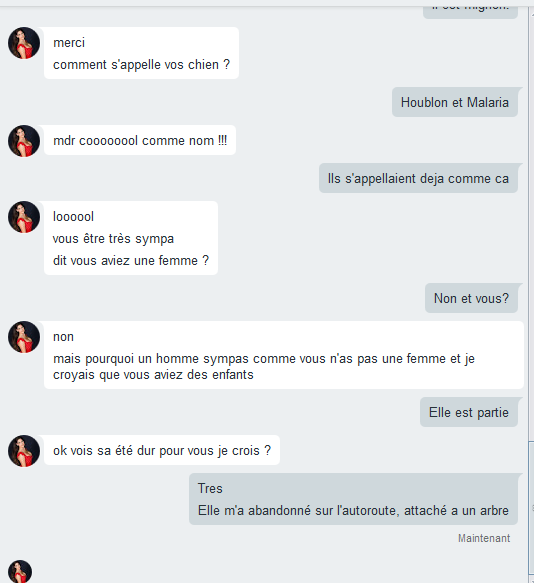Select the 'mdr cooooool comme nom !!!' bubble
534x583 pixels.
click(140, 140)
